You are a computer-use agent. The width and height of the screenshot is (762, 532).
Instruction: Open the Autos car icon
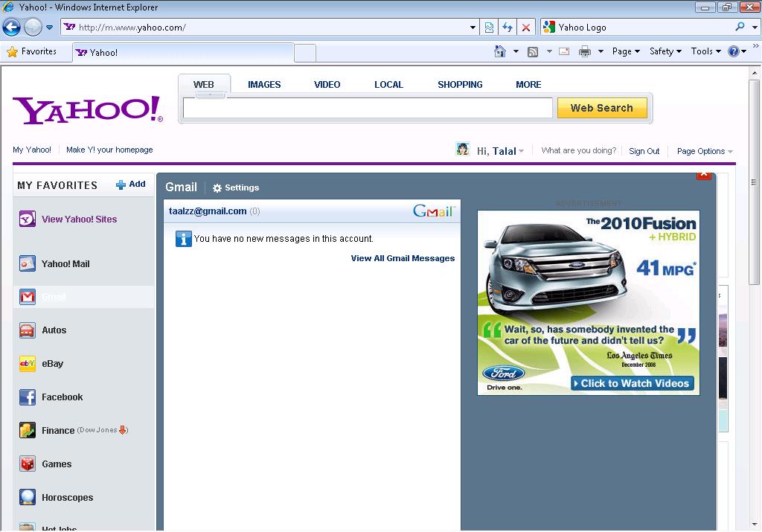pos(28,330)
